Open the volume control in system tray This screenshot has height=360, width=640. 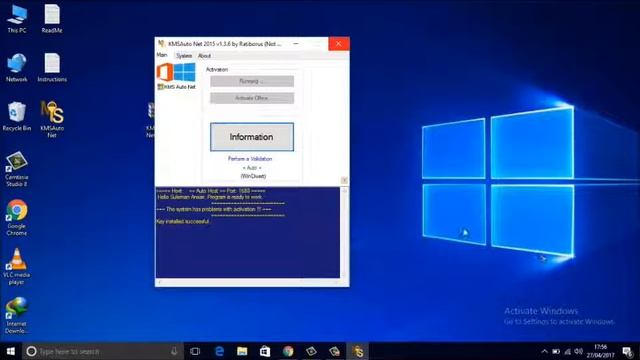pyautogui.click(x=578, y=351)
